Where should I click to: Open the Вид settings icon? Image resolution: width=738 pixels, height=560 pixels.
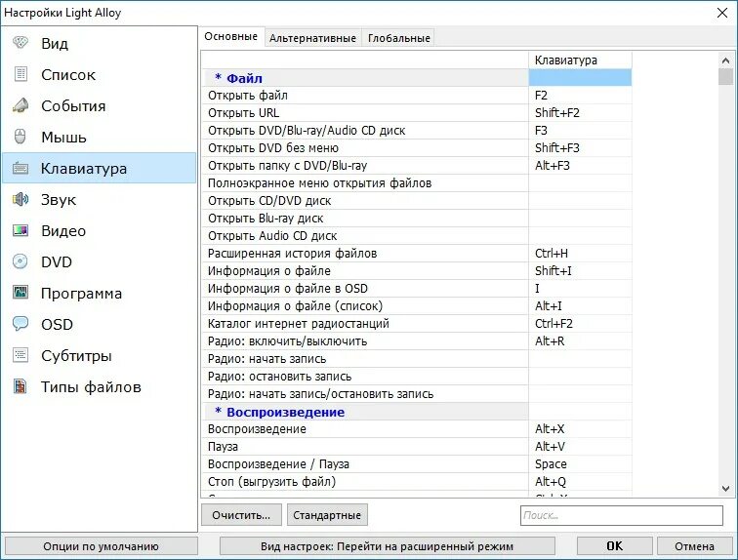tap(20, 43)
